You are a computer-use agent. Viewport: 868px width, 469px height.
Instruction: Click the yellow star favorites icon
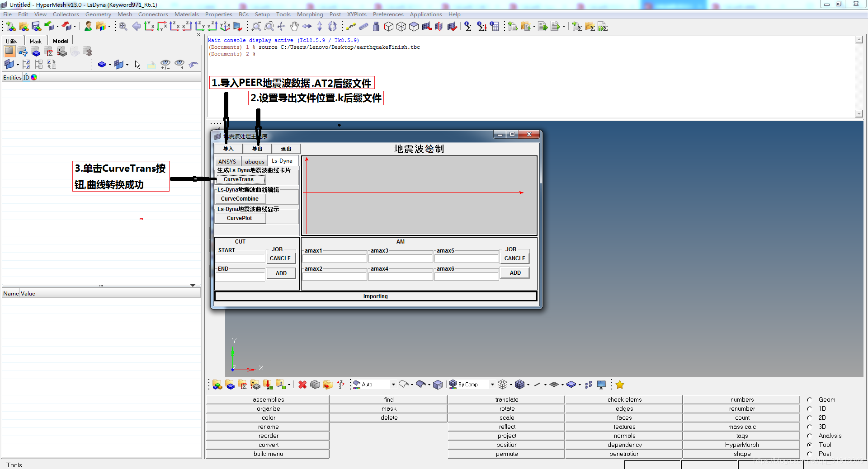[620, 385]
